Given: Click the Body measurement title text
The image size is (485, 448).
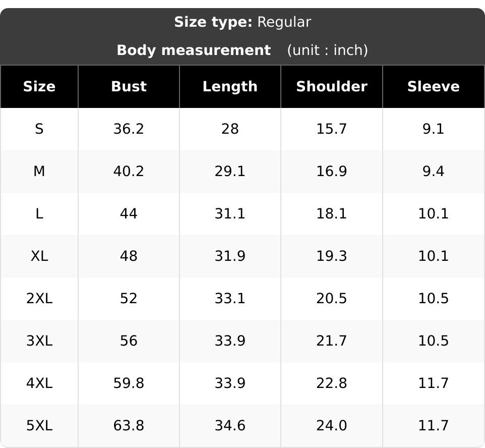Looking at the screenshot, I should 194,50.
